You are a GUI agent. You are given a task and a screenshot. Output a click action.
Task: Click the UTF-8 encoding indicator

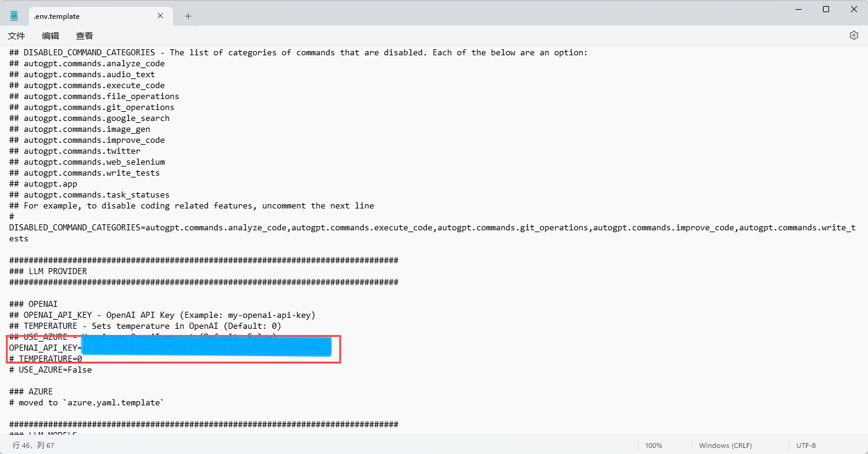(x=806, y=445)
